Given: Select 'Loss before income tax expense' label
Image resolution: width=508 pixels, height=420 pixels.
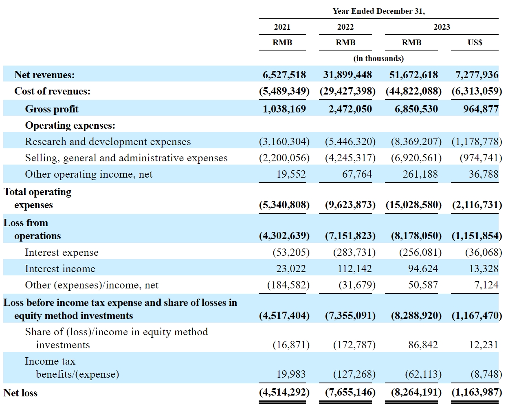Looking at the screenshot, I should (x=120, y=309).
